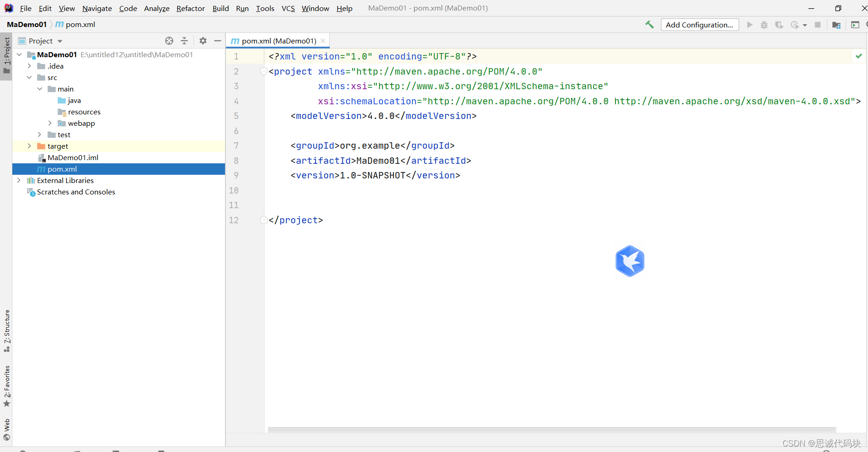Image resolution: width=868 pixels, height=452 pixels.
Task: Click the version 1.0-SNAPSHOT line
Action: 375,175
